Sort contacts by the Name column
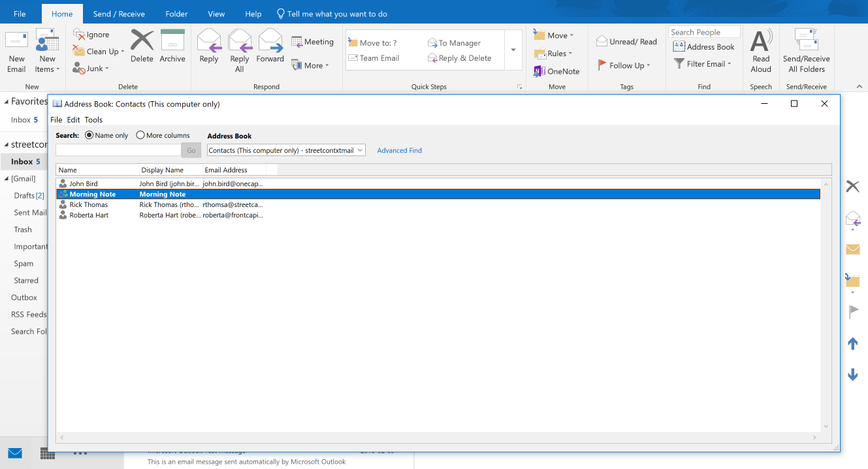The image size is (868, 469). [x=97, y=170]
